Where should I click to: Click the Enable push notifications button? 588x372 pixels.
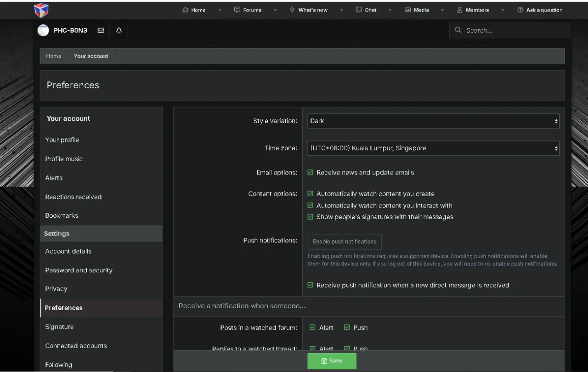click(345, 242)
